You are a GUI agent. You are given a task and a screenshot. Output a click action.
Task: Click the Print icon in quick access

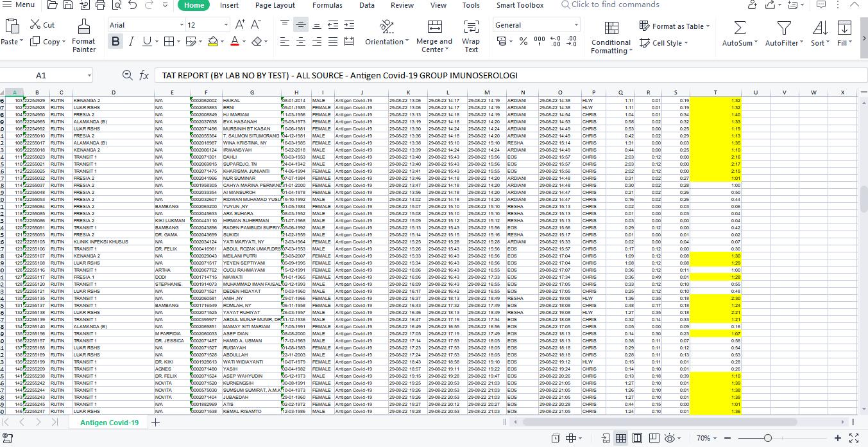click(100, 5)
